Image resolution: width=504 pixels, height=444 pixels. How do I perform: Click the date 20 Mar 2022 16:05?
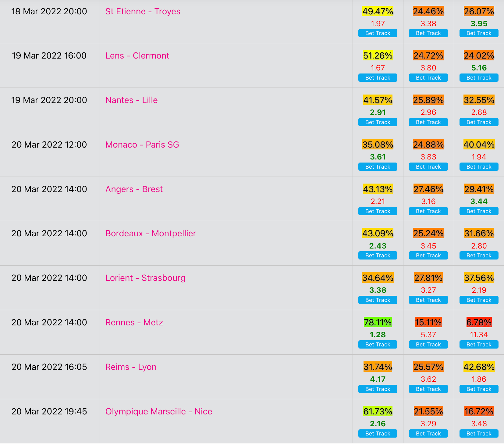[x=49, y=367]
